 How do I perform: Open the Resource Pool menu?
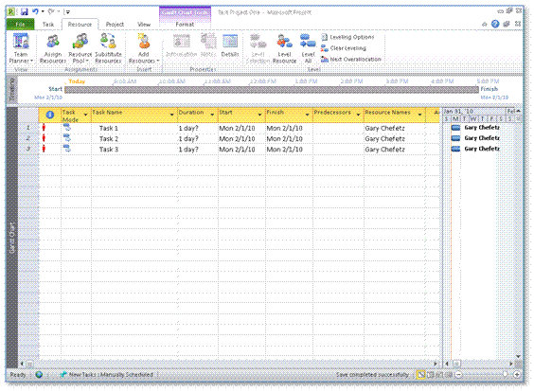pos(80,47)
